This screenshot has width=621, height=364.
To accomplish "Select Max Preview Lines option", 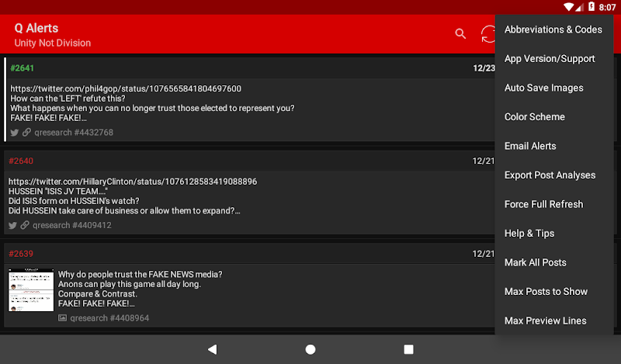I will pyautogui.click(x=553, y=321).
